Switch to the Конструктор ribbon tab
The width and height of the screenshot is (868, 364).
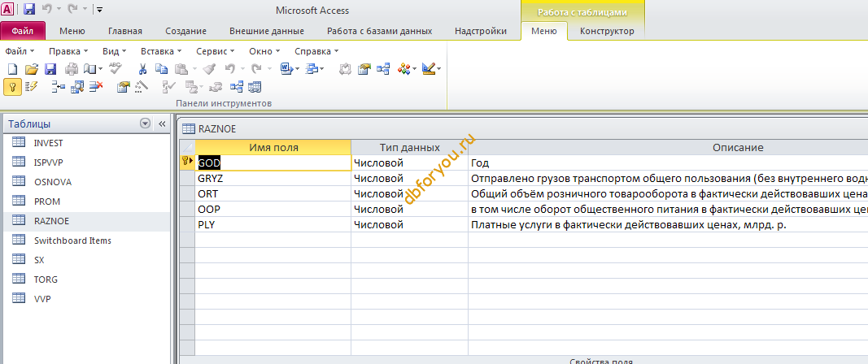(x=607, y=31)
